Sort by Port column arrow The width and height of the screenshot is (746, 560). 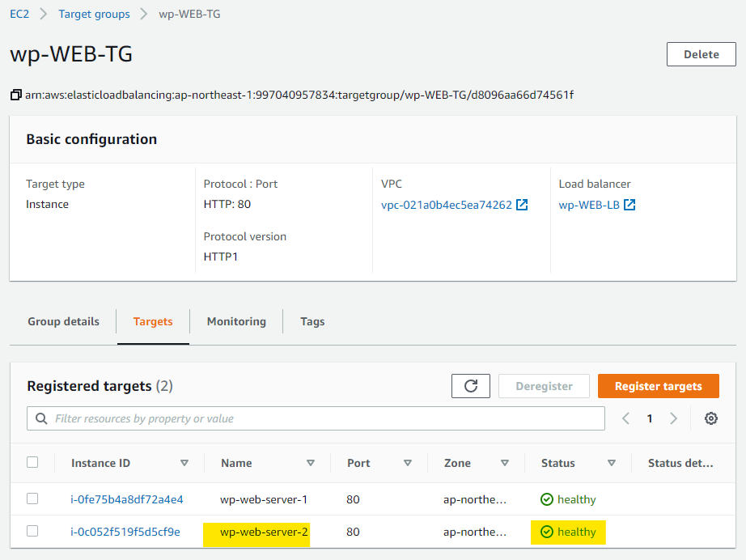click(408, 463)
